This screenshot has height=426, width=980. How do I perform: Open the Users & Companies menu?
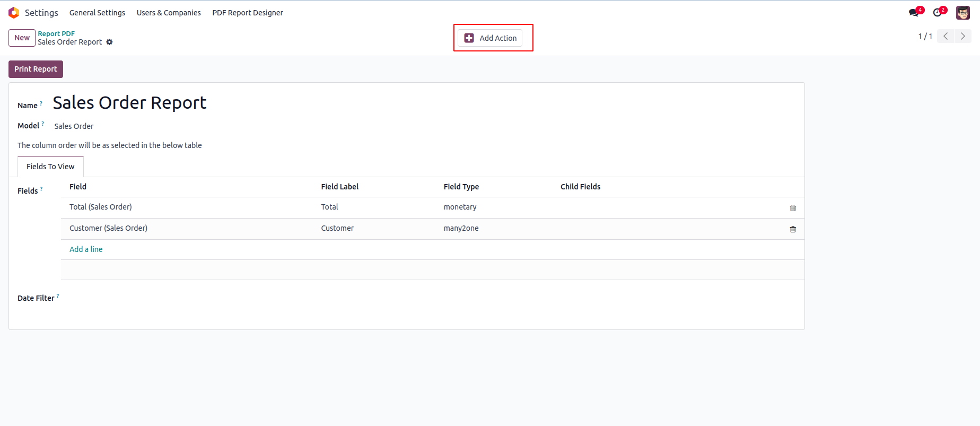pos(169,13)
